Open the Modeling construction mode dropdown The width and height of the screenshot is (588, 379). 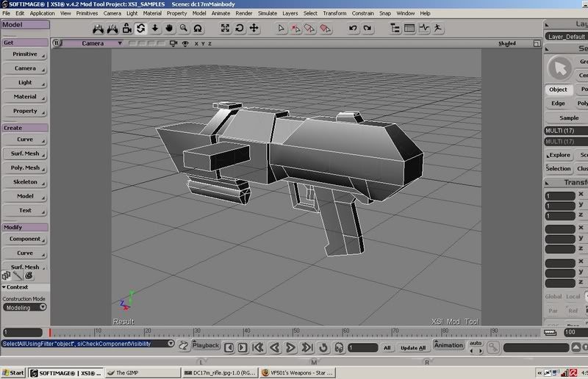(25, 308)
